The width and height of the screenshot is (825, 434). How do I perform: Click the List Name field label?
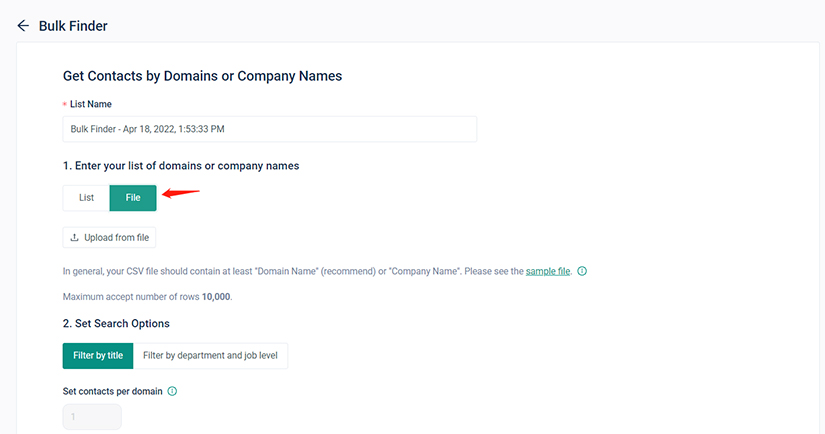91,104
